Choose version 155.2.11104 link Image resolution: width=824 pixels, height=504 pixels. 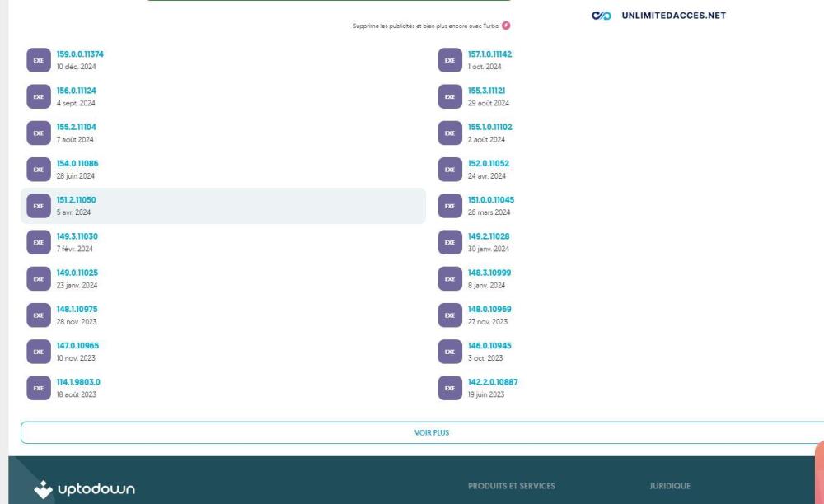76,127
